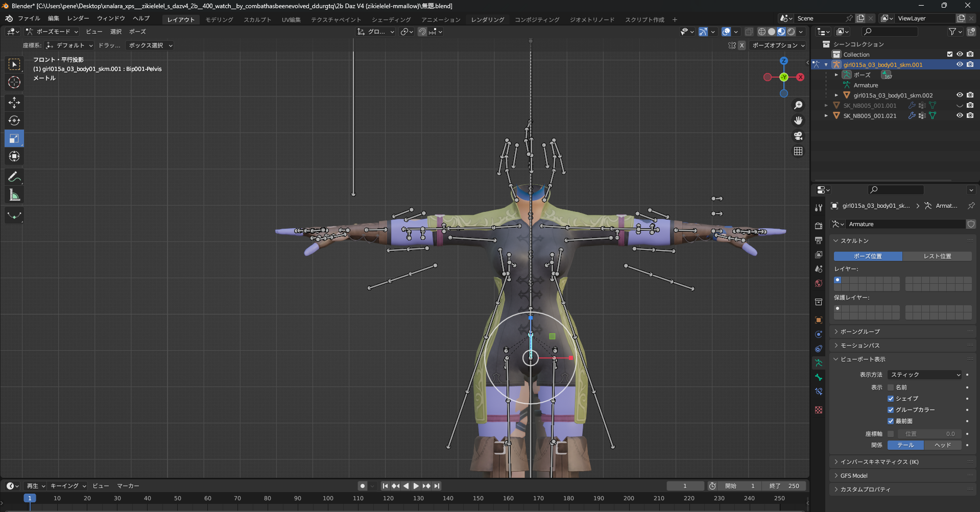Switch viewport shading to wireframe

pos(762,32)
